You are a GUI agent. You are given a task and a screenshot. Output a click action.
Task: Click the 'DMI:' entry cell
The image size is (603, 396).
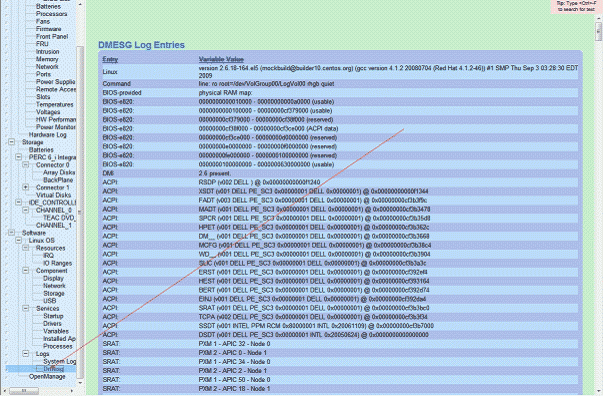108,173
